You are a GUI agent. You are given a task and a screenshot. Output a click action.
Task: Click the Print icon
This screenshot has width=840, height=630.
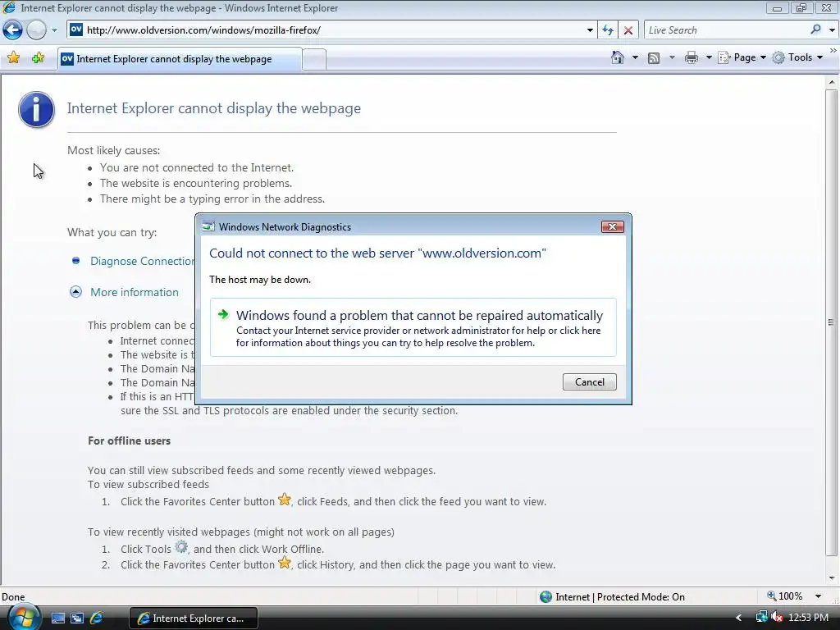pyautogui.click(x=691, y=57)
